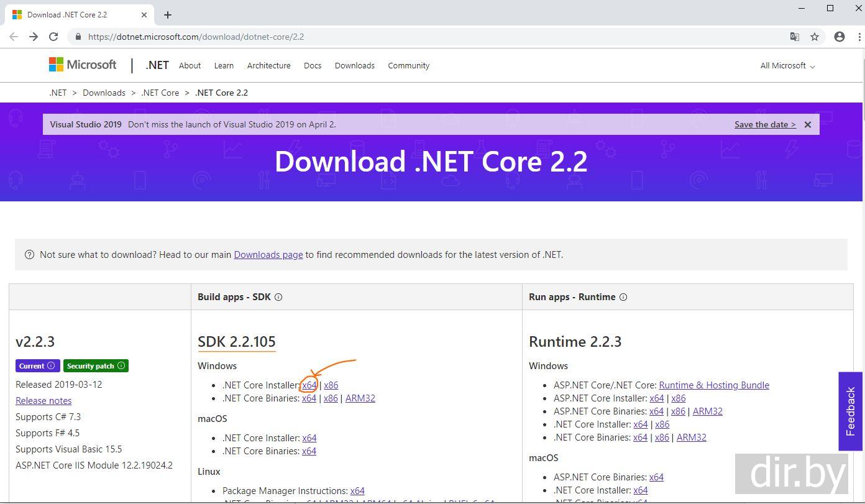
Task: Click the question mark help icon
Action: tap(29, 254)
